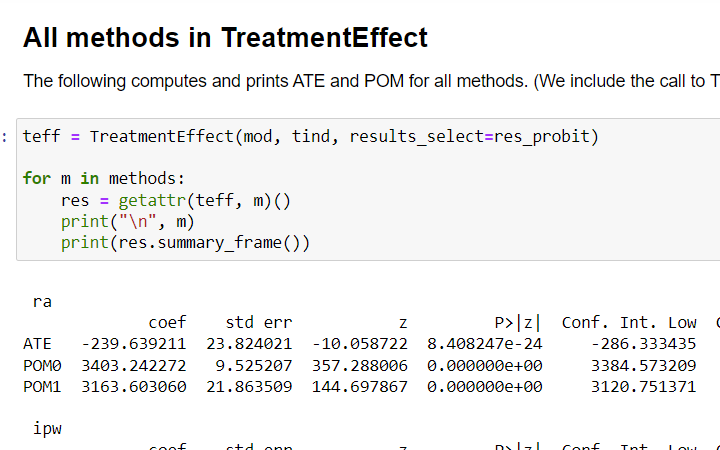Viewport: 720px width, 450px height.
Task: Click the "ipw" method label in output
Action: click(47, 428)
